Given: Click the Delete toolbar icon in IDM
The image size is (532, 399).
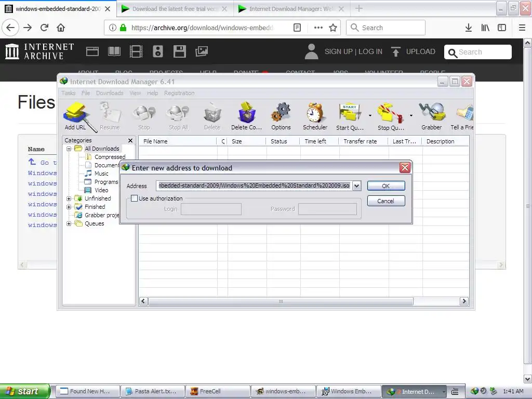Looking at the screenshot, I should [212, 116].
